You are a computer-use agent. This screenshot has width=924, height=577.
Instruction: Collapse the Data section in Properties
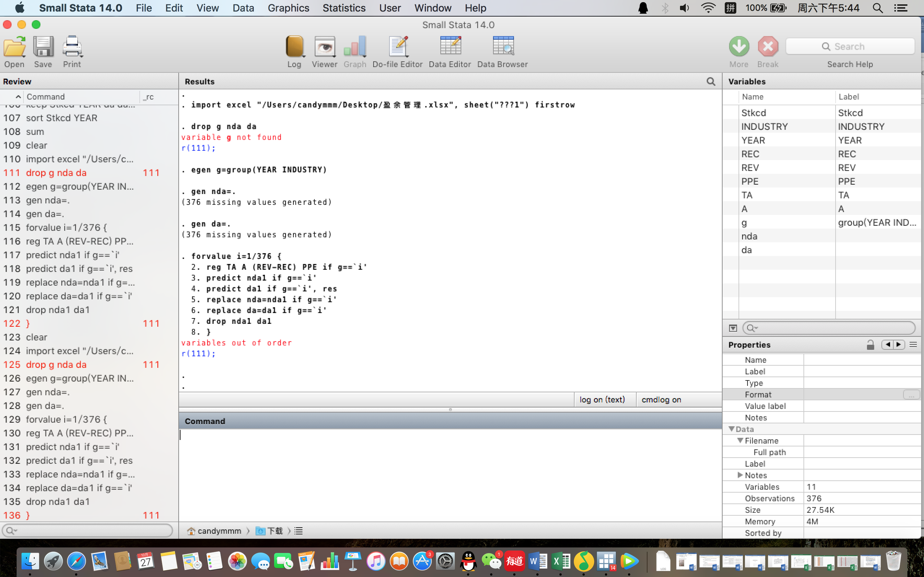732,429
